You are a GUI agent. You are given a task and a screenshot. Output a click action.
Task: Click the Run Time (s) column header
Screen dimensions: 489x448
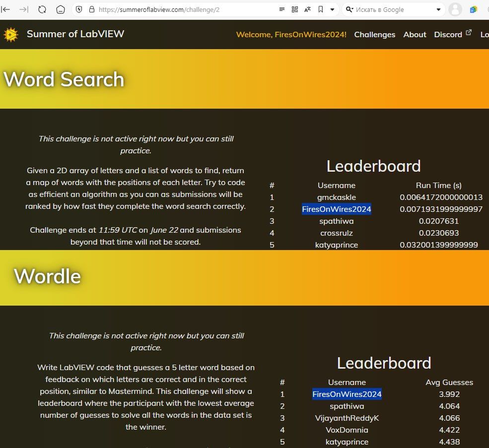pos(438,185)
